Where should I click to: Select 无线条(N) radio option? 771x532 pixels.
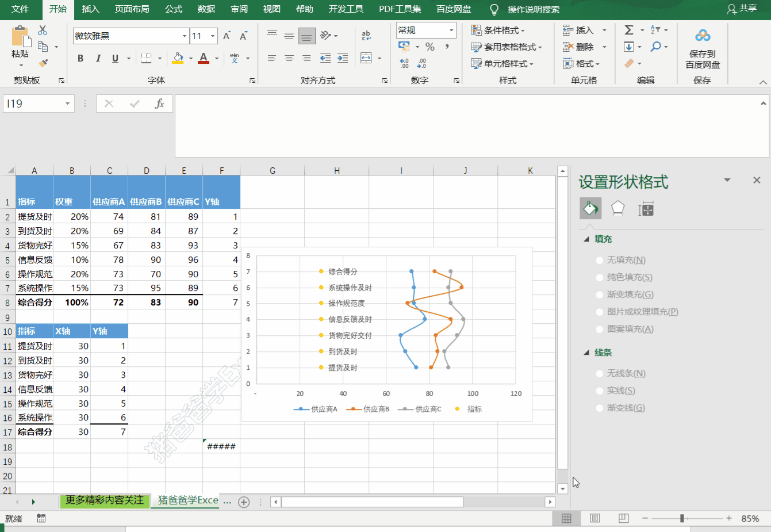point(600,373)
